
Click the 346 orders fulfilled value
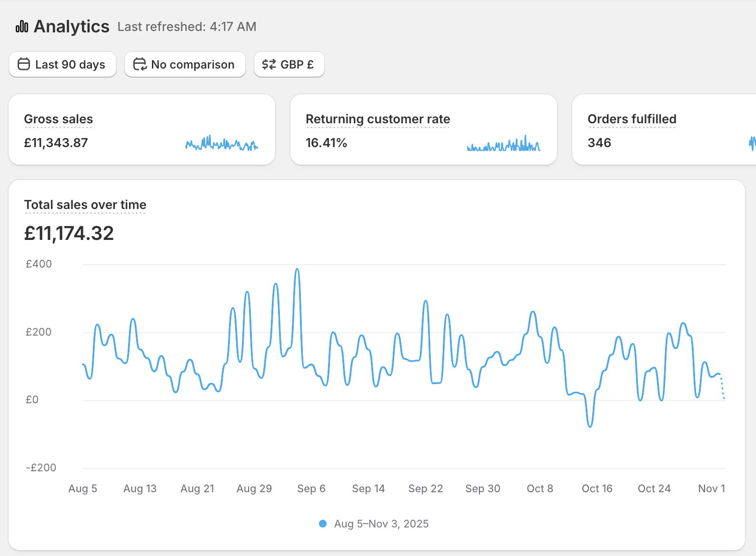(599, 143)
